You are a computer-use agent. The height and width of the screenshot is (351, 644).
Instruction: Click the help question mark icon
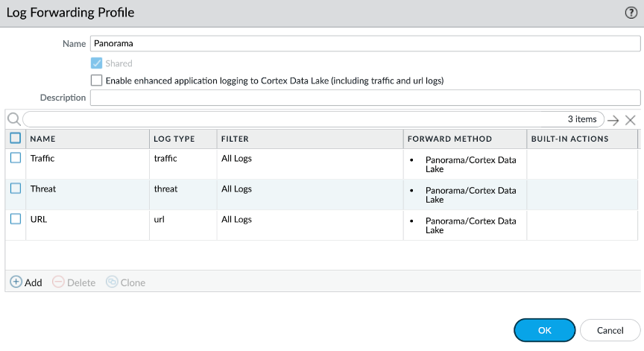(x=631, y=13)
